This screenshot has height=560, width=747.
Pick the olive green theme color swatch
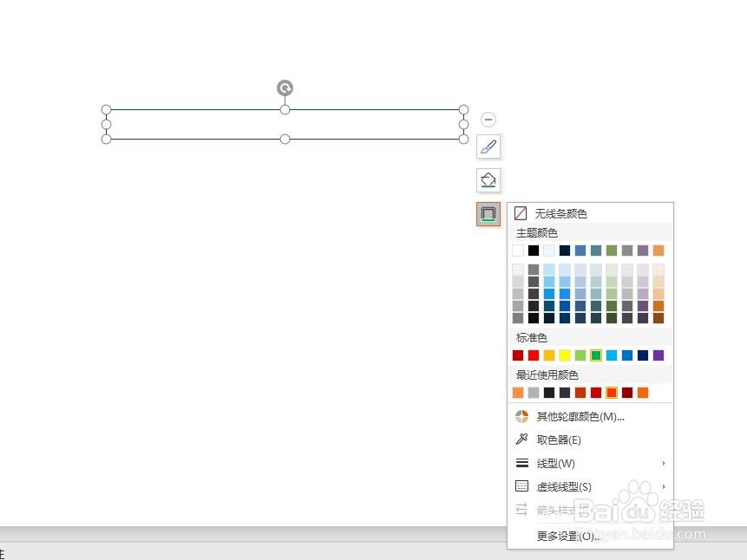click(x=612, y=251)
